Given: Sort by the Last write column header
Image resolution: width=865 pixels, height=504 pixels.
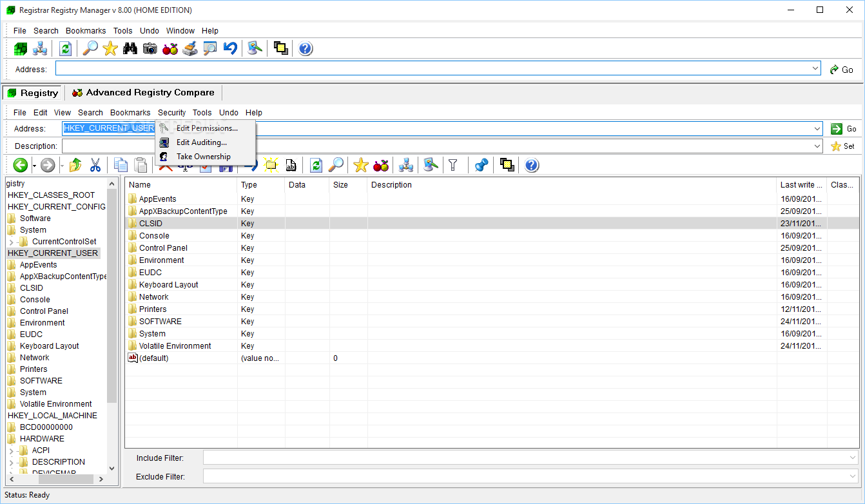Looking at the screenshot, I should point(801,185).
